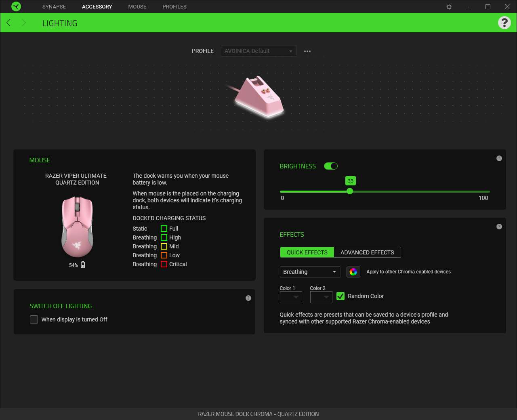Viewport: 517px width, 420px height.
Task: Switch to the Mouse tab
Action: (x=137, y=7)
